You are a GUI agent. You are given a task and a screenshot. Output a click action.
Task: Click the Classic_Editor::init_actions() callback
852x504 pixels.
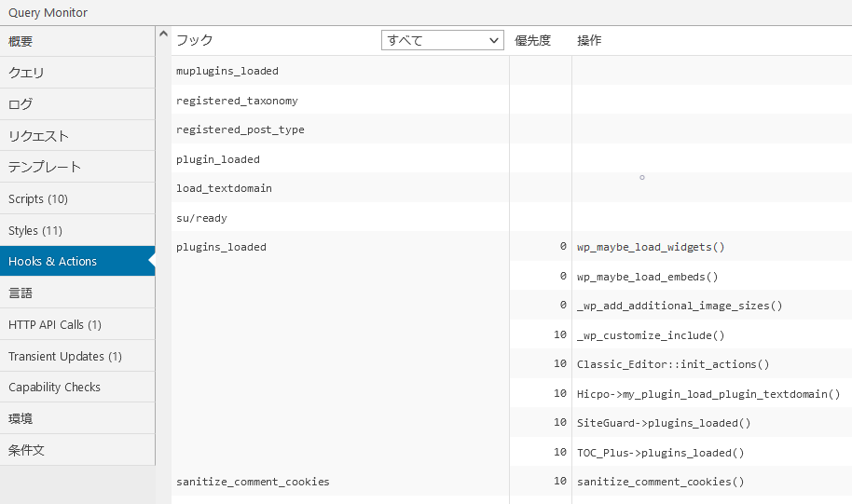pyautogui.click(x=673, y=364)
